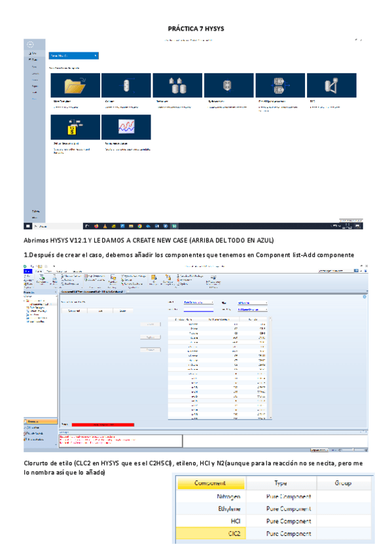The width and height of the screenshot is (392, 555).
Task: Click the Add button
Action: (x=151, y=324)
